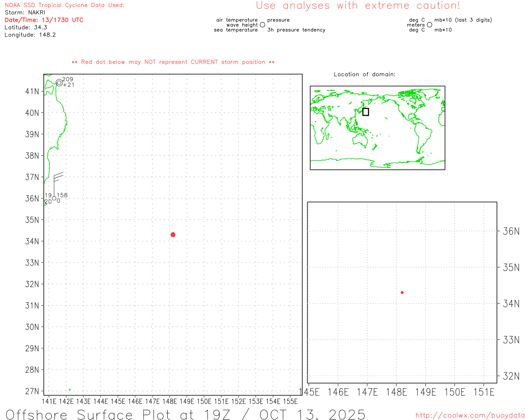Click the 'Use analyses with extreme caution!' heading
The image size is (525, 420).
(358, 6)
